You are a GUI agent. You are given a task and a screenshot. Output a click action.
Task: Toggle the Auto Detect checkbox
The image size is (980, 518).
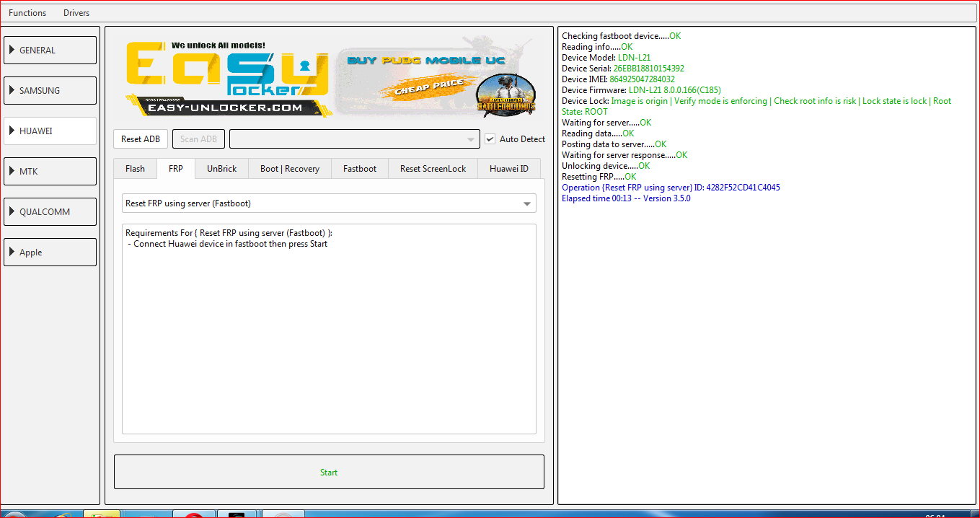[490, 139]
